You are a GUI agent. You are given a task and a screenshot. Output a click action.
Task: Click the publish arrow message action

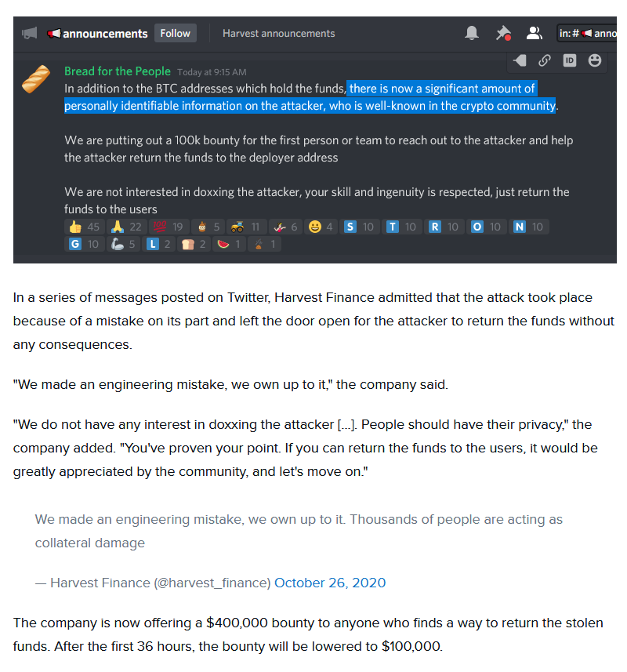point(520,60)
